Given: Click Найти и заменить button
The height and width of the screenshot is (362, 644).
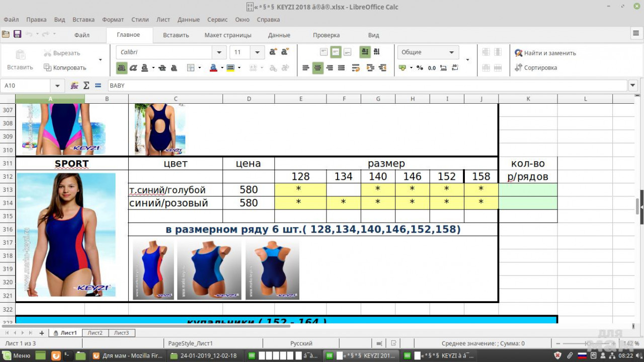Looking at the screenshot, I should coord(545,53).
